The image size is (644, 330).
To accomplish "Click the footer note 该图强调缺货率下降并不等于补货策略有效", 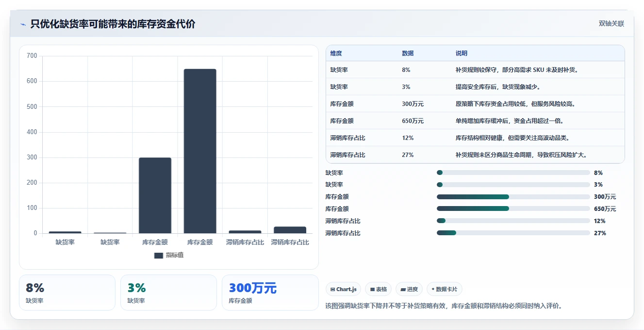I will pos(386,306).
